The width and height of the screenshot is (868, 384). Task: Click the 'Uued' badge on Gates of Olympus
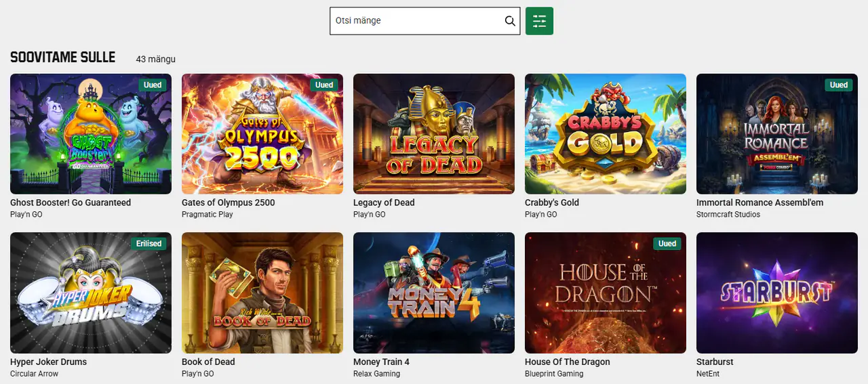point(324,85)
